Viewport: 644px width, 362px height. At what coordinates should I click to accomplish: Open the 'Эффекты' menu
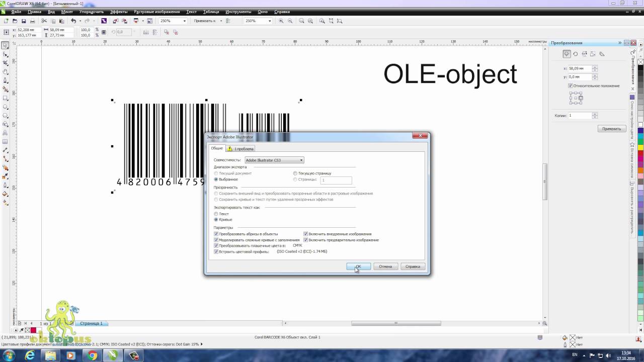pyautogui.click(x=119, y=12)
